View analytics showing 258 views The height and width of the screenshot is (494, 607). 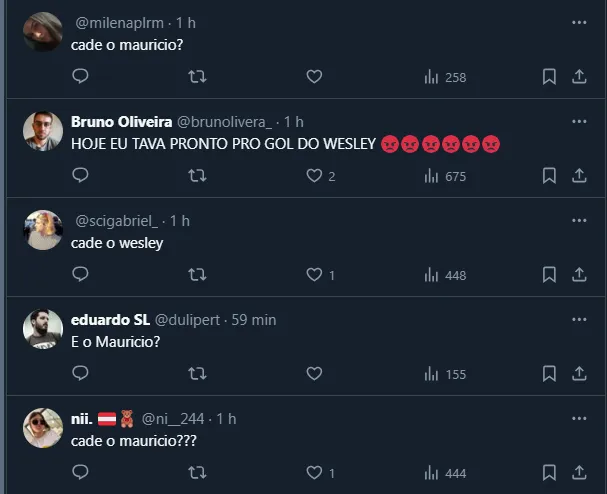pyautogui.click(x=445, y=77)
